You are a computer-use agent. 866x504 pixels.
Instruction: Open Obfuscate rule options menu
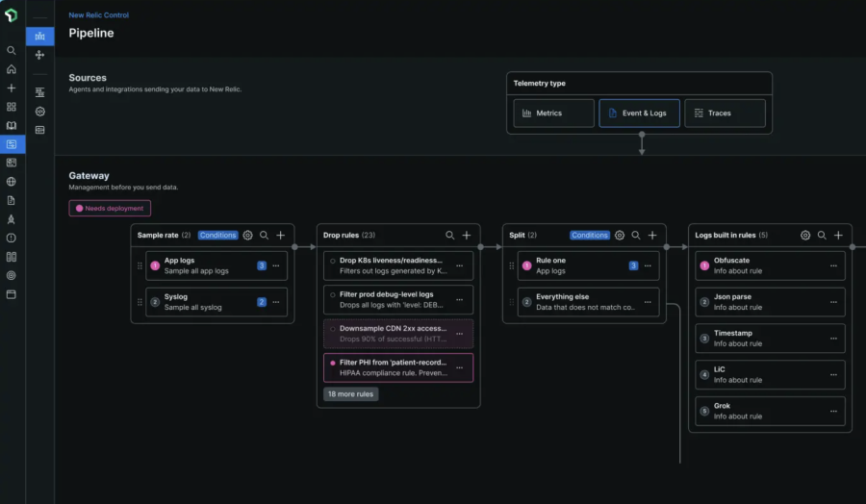click(833, 265)
